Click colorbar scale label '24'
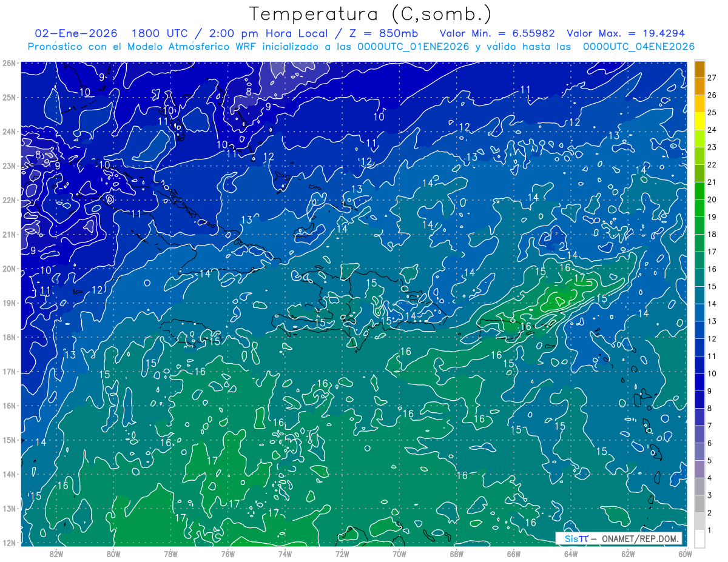 tap(712, 130)
